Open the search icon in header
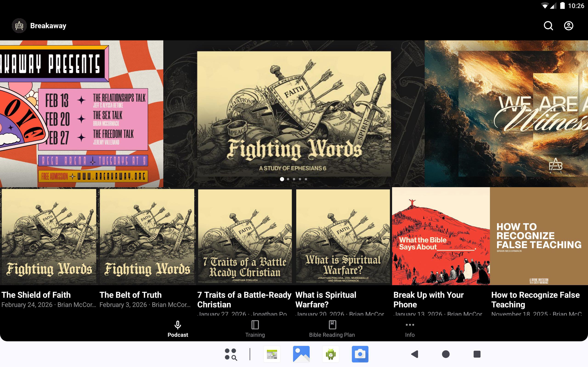This screenshot has height=367, width=588. pos(548,26)
